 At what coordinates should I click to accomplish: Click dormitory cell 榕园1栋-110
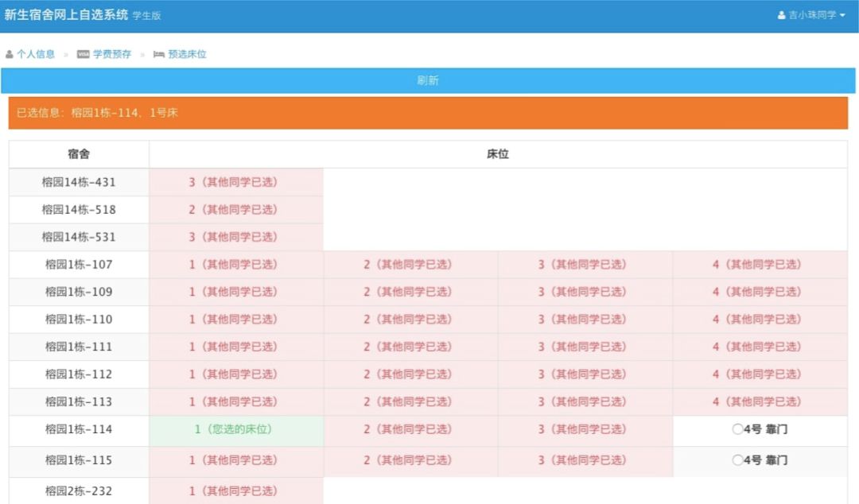click(x=79, y=320)
